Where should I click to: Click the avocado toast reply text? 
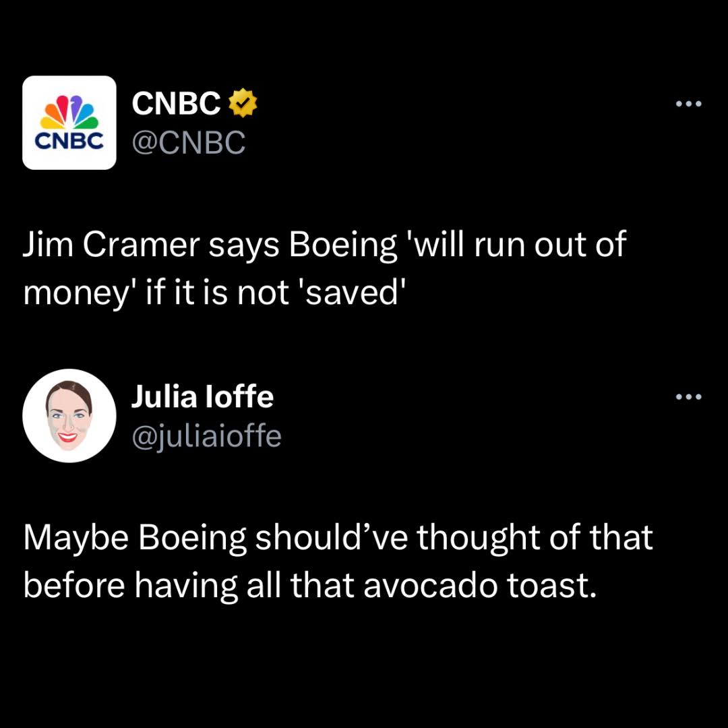click(337, 559)
